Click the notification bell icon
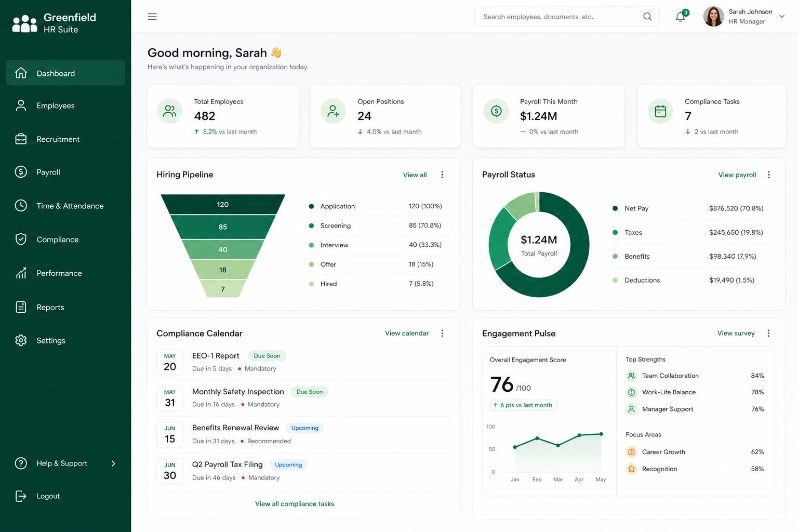 (x=680, y=17)
